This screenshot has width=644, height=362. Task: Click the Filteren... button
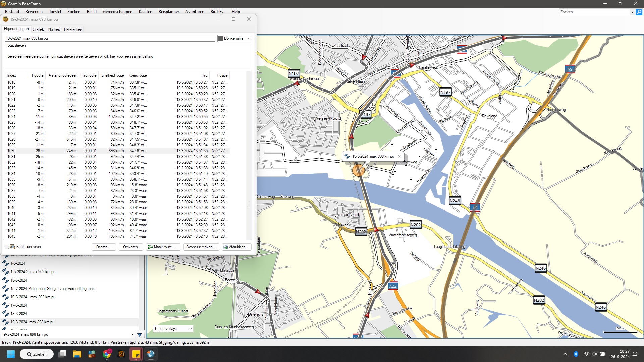pyautogui.click(x=104, y=247)
